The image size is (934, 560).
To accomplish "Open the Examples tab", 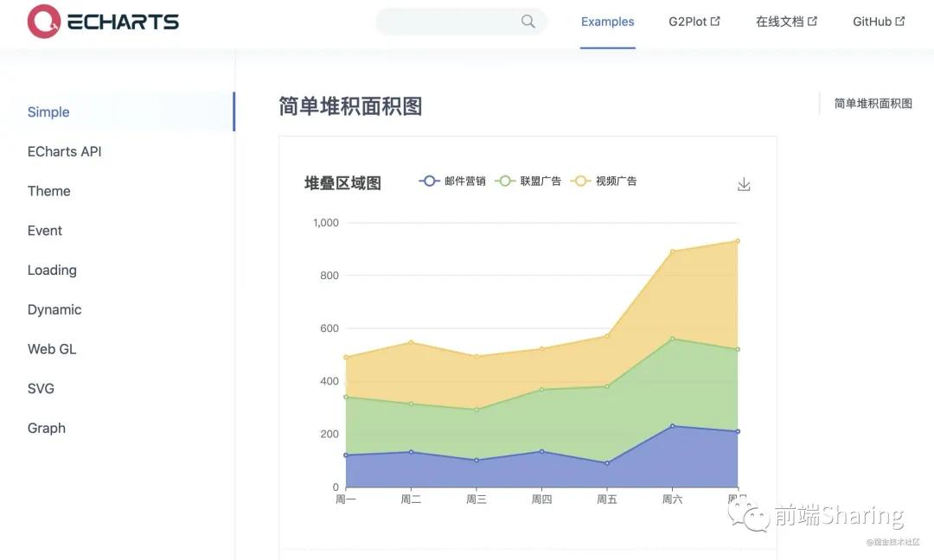I will click(x=607, y=22).
